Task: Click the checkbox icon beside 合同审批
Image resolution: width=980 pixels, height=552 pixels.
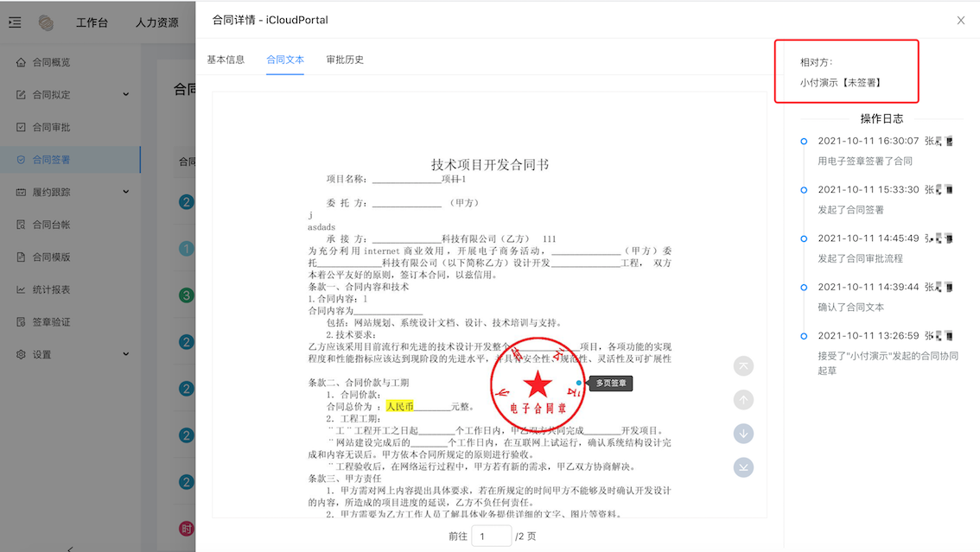Action: pos(21,127)
